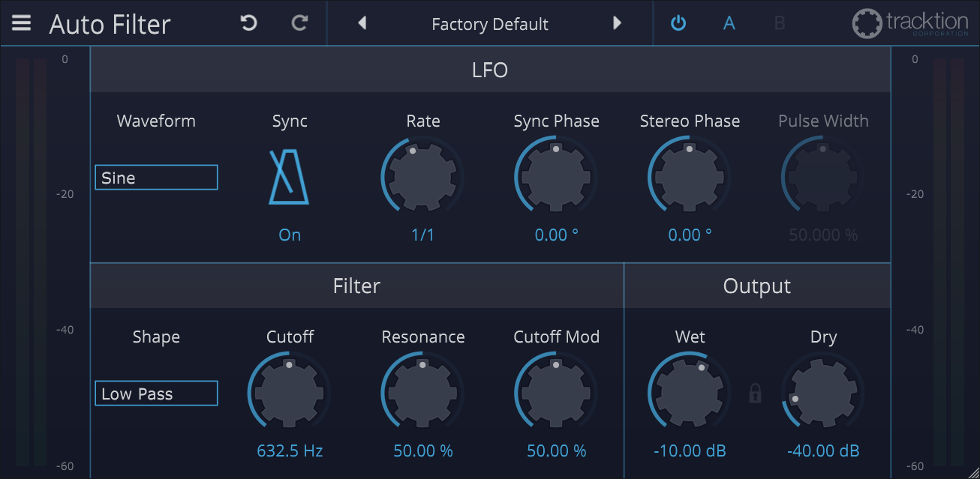Viewport: 980px width, 479px height.
Task: Click the Wet value -10.00 dB
Action: [x=690, y=451]
